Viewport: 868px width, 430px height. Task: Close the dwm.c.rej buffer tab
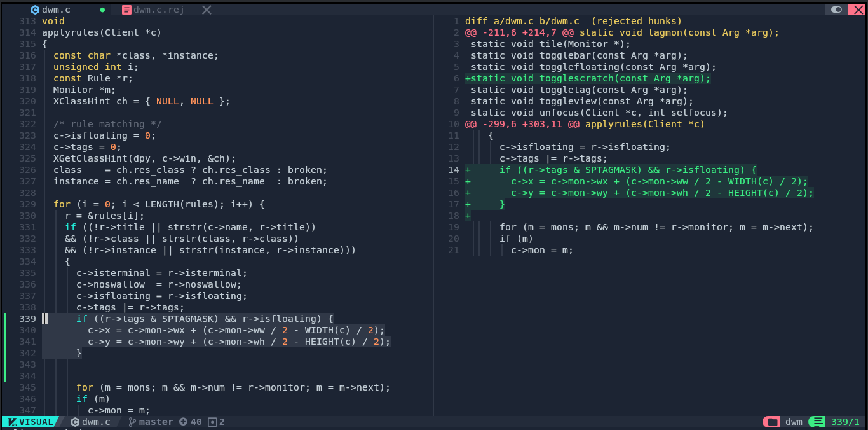(207, 10)
